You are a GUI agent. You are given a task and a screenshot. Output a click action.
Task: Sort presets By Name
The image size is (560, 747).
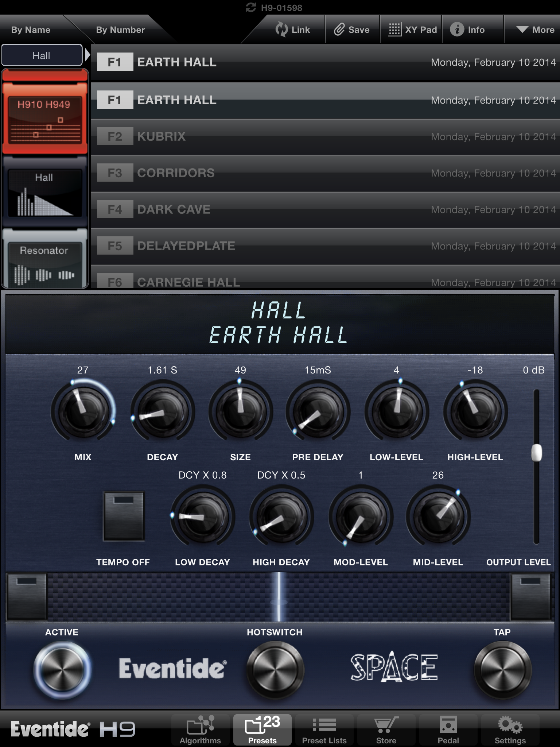[31, 30]
